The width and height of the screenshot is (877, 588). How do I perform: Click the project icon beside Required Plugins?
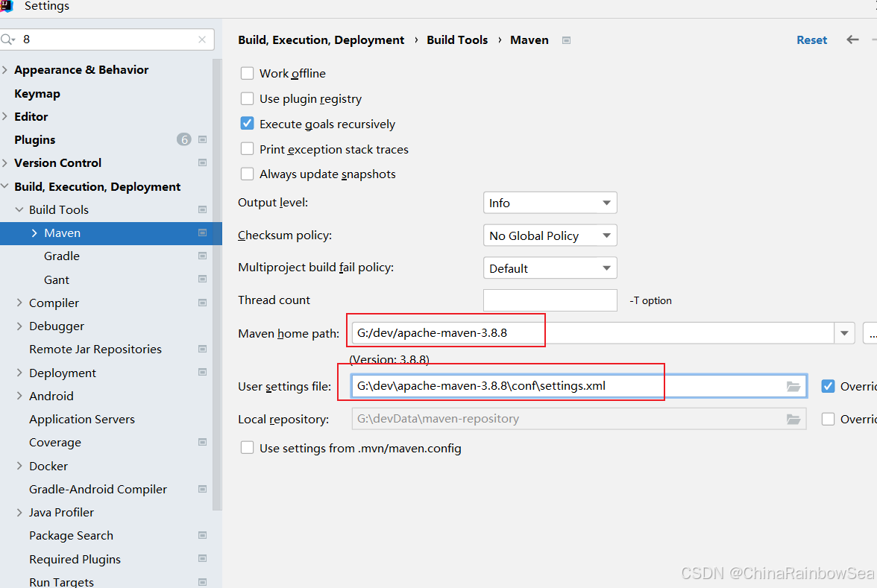(x=203, y=558)
